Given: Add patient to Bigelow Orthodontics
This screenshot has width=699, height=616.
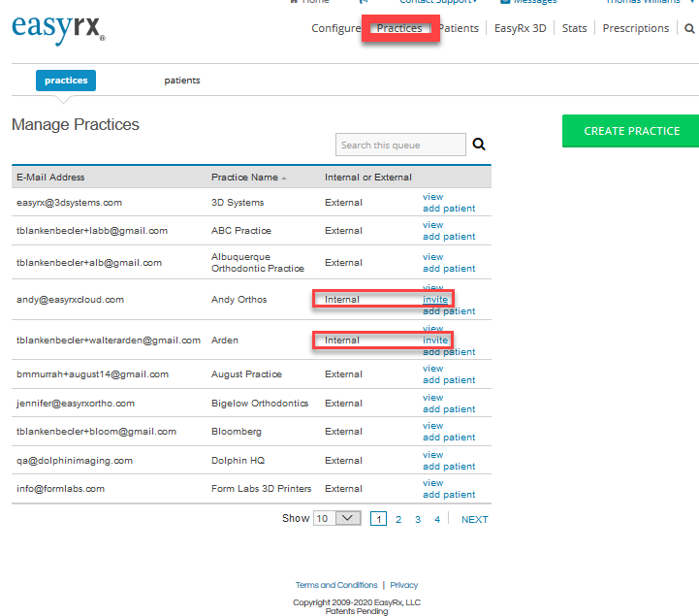Looking at the screenshot, I should (449, 409).
